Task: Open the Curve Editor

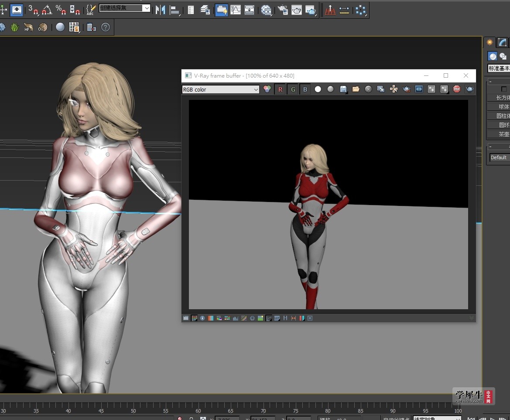Action: point(236,10)
